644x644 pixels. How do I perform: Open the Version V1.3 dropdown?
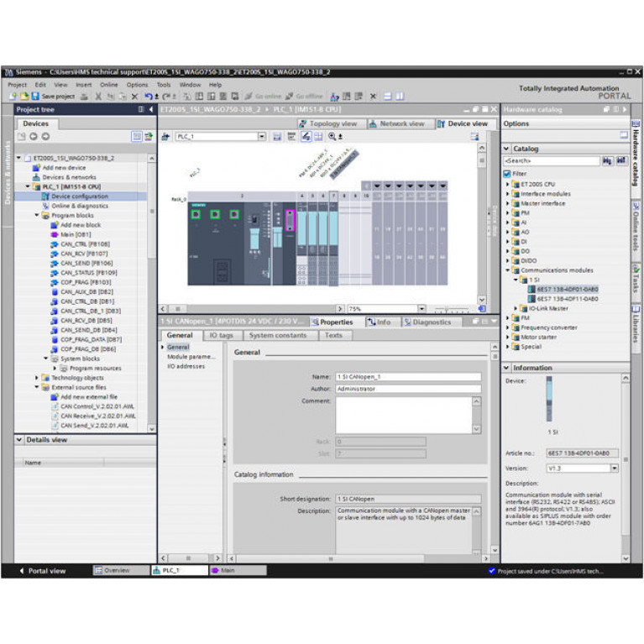[x=614, y=469]
